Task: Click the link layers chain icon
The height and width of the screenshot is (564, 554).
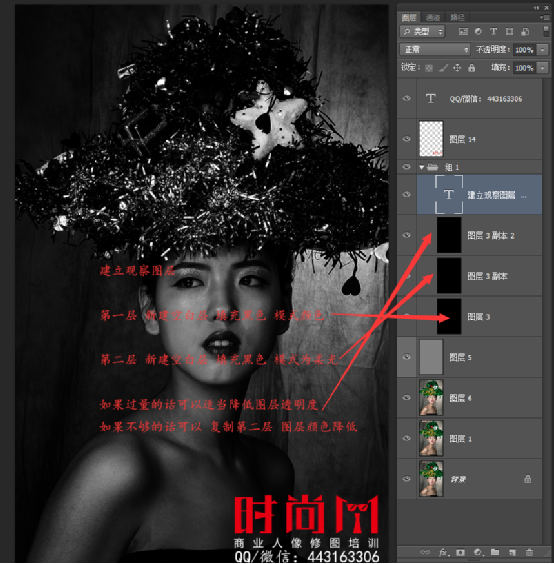Action: [x=425, y=552]
